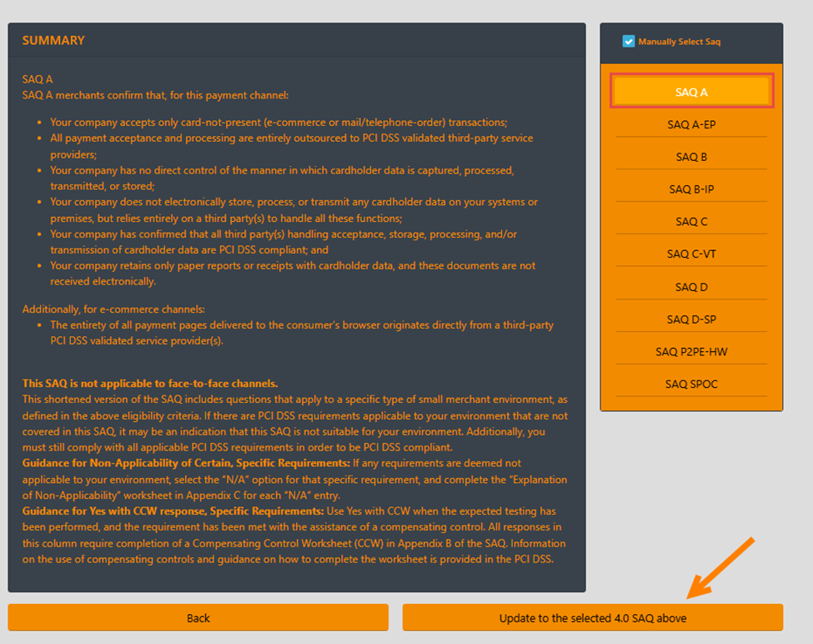The width and height of the screenshot is (813, 644).
Task: Choose SAQ C-VT from the list
Action: tap(691, 254)
